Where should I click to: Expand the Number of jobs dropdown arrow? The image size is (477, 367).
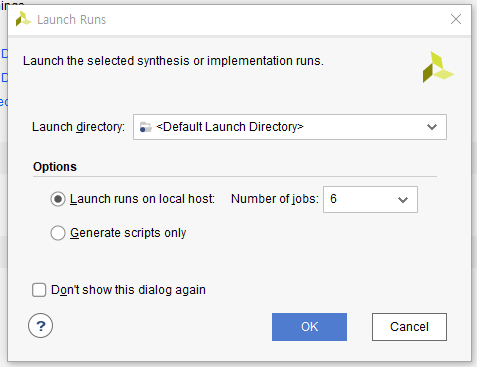pyautogui.click(x=403, y=200)
